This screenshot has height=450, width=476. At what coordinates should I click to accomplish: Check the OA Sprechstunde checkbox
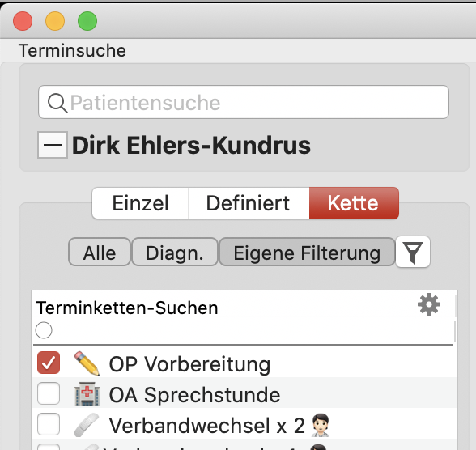pos(49,393)
